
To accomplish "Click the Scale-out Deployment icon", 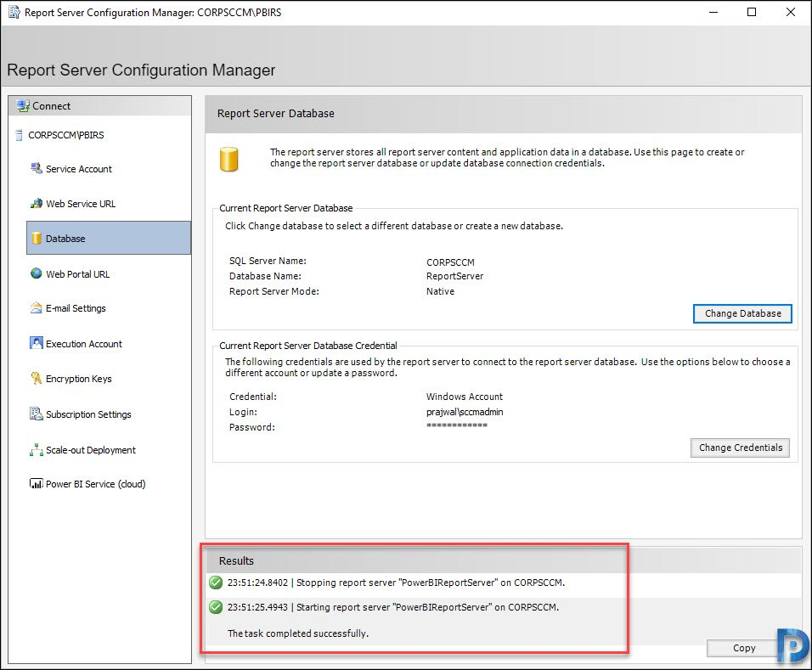I will click(37, 450).
